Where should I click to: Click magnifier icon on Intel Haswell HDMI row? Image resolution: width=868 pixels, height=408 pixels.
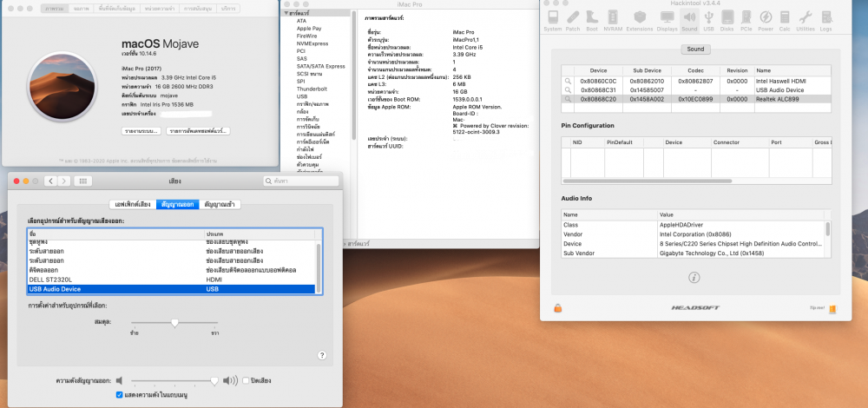[568, 81]
